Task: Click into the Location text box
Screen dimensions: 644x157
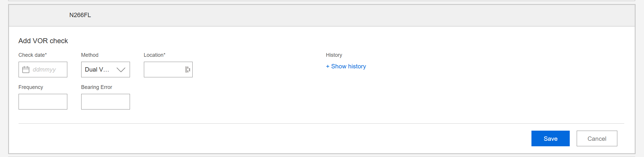Action: [164, 70]
